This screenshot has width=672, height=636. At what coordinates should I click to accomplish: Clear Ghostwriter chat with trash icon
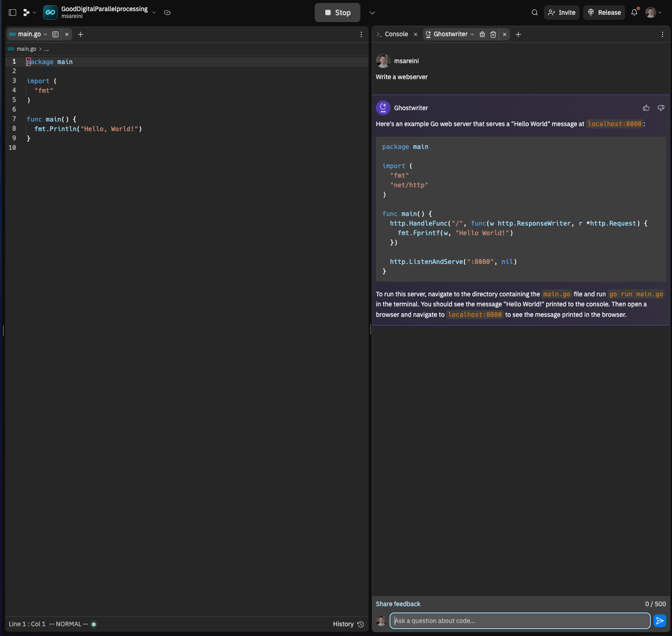(493, 34)
